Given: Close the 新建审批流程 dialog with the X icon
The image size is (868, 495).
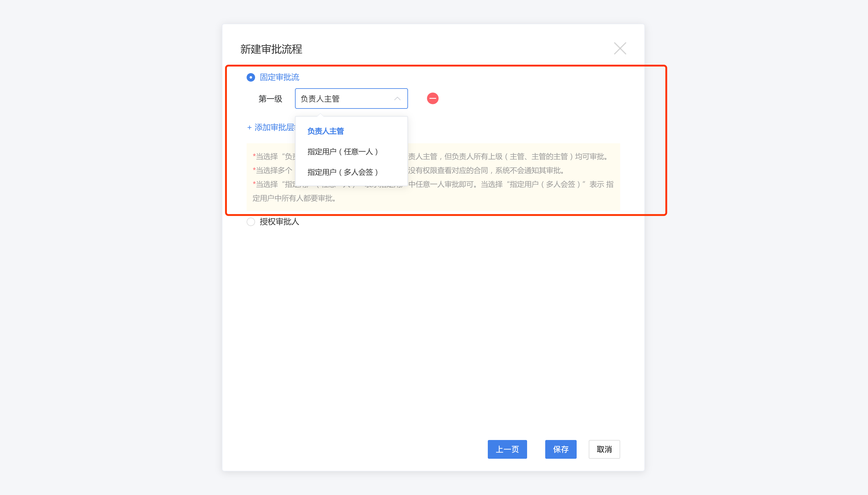Looking at the screenshot, I should coord(620,48).
